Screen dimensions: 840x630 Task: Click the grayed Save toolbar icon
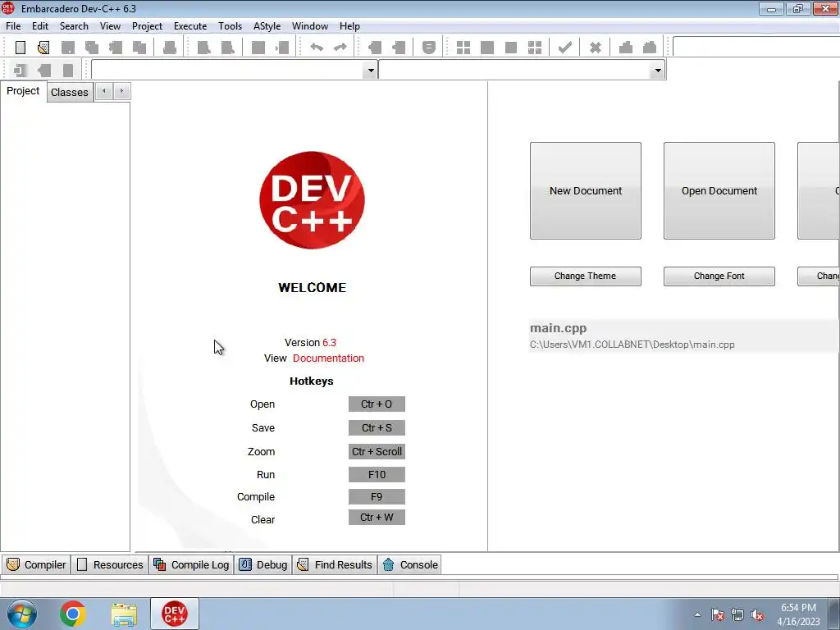coord(68,48)
